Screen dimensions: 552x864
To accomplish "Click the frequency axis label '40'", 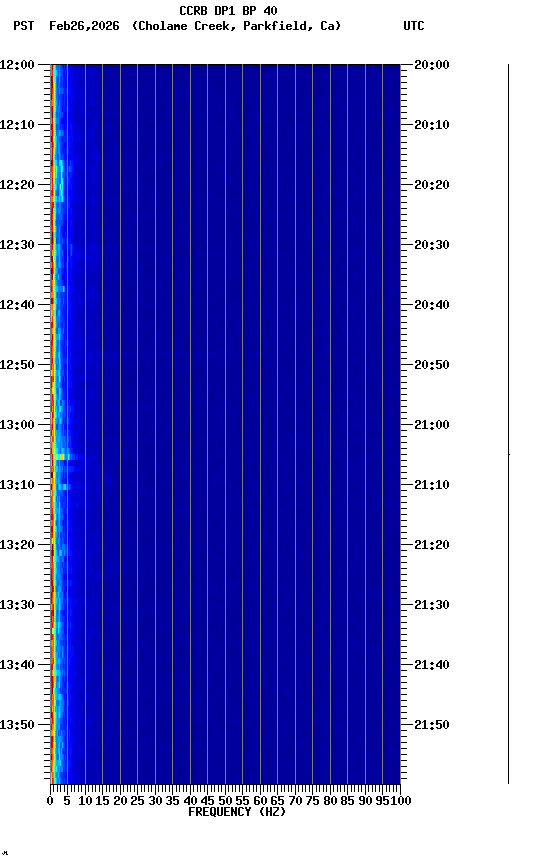I will (x=190, y=801).
